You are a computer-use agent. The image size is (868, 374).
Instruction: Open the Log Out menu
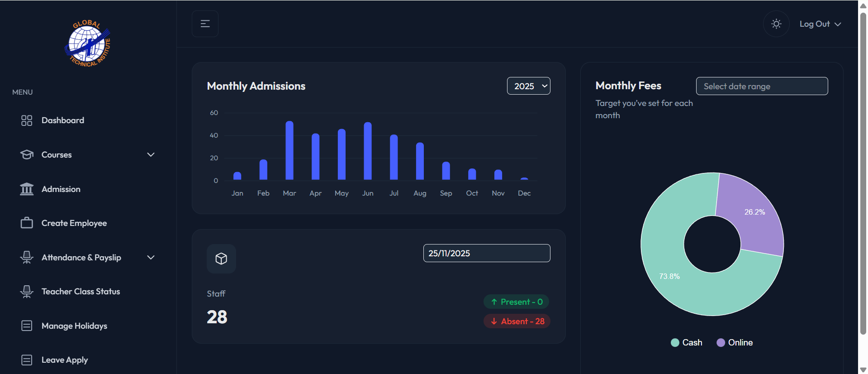coord(820,24)
